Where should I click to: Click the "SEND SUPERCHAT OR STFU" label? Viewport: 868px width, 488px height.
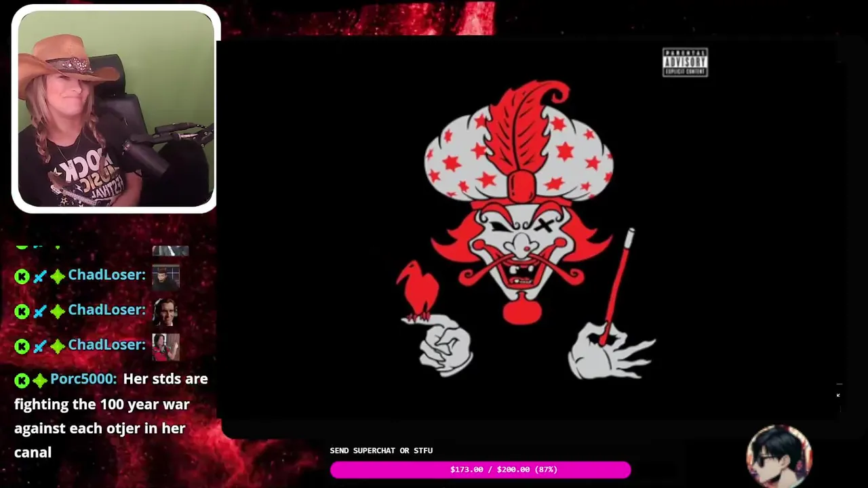tap(381, 451)
